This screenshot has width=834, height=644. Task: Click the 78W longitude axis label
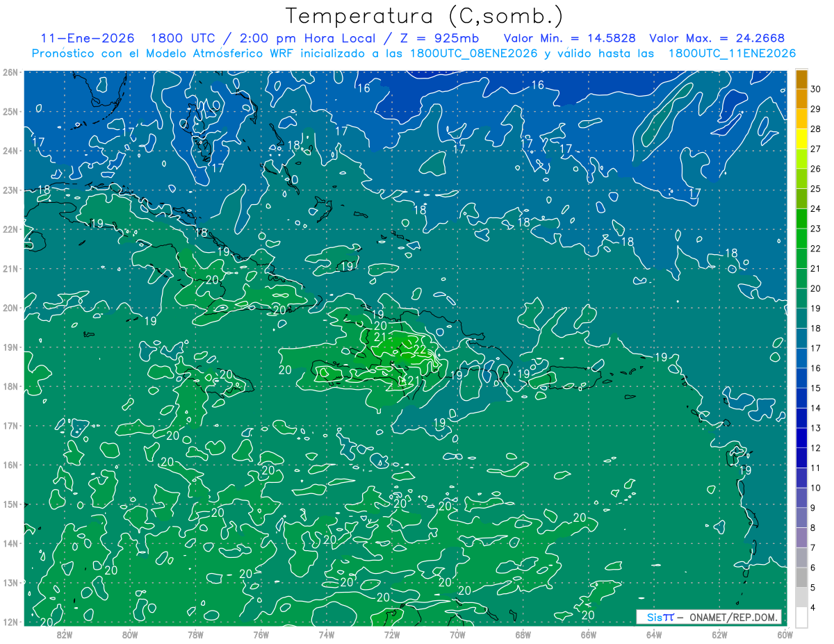coord(195,634)
